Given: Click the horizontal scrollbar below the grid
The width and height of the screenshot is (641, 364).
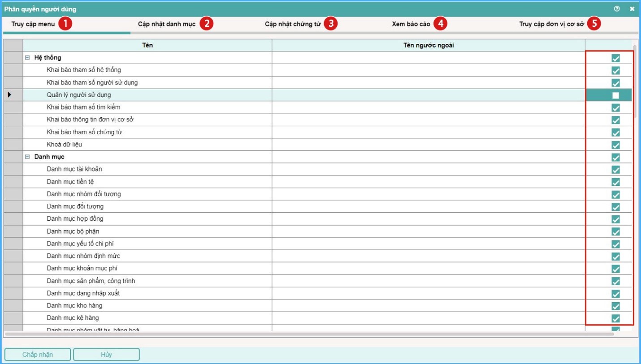Looking at the screenshot, I should pos(309,334).
